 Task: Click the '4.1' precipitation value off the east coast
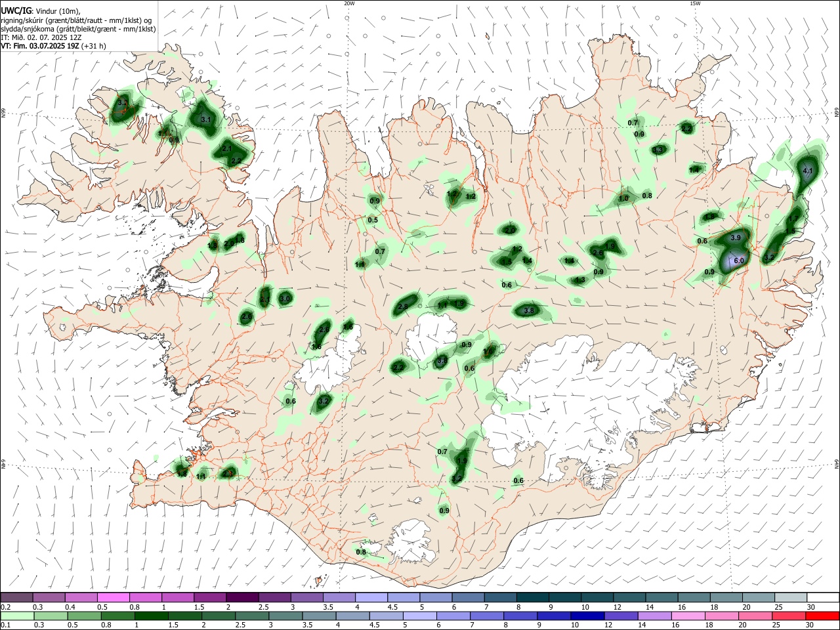[x=808, y=171]
